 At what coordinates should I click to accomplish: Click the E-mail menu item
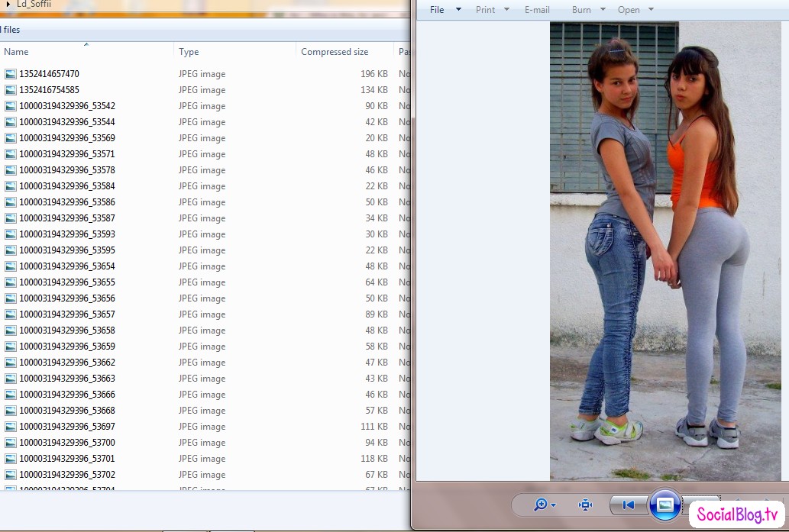[537, 10]
